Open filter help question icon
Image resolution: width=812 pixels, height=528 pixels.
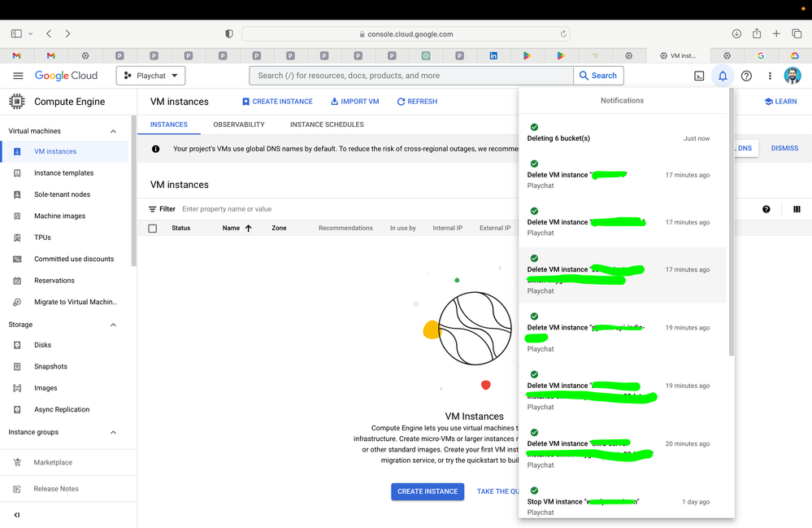point(766,209)
